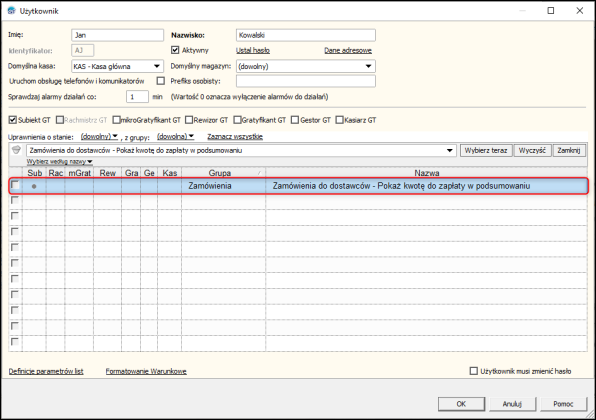Click the Wyczyść button
This screenshot has height=420, width=596.
tap(532, 151)
